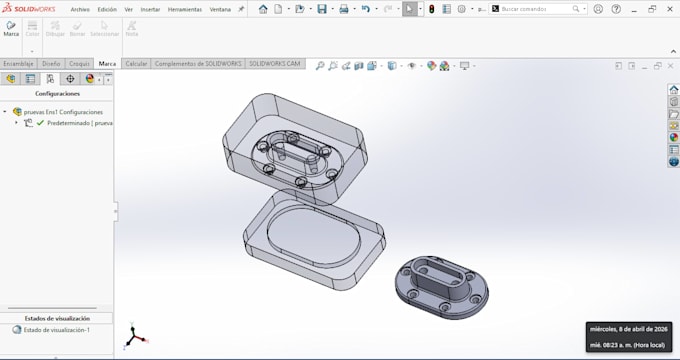Open dropdown arrow next to selection cursor tool
This screenshot has height=360, width=680.
(420, 9)
